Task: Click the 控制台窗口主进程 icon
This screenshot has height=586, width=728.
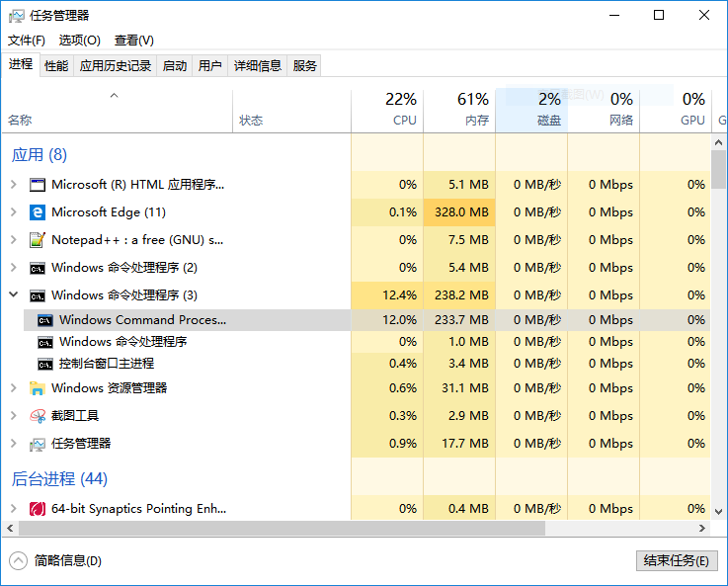Action: (45, 364)
